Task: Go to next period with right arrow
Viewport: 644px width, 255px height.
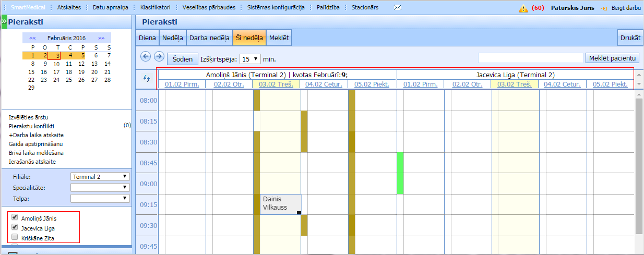Action: [x=159, y=56]
